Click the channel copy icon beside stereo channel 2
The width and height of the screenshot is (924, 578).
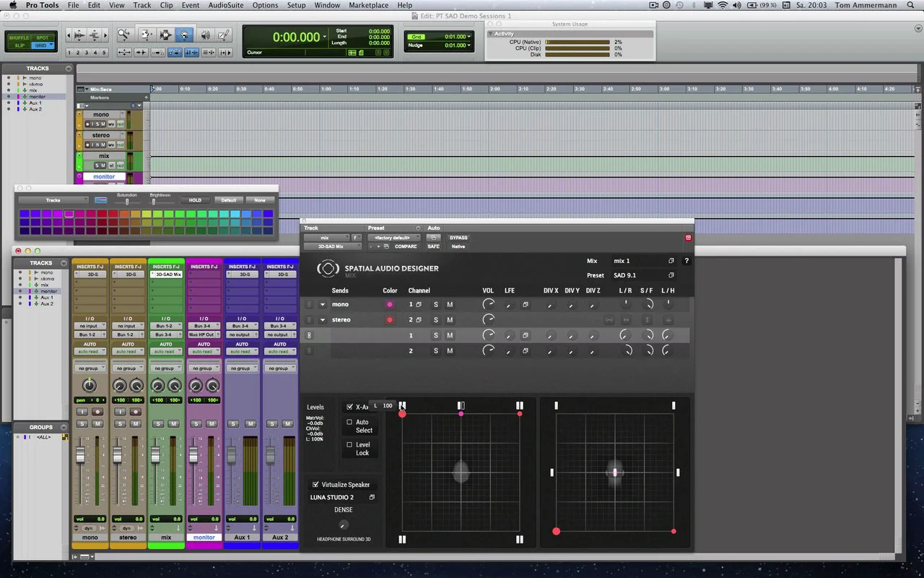(419, 319)
